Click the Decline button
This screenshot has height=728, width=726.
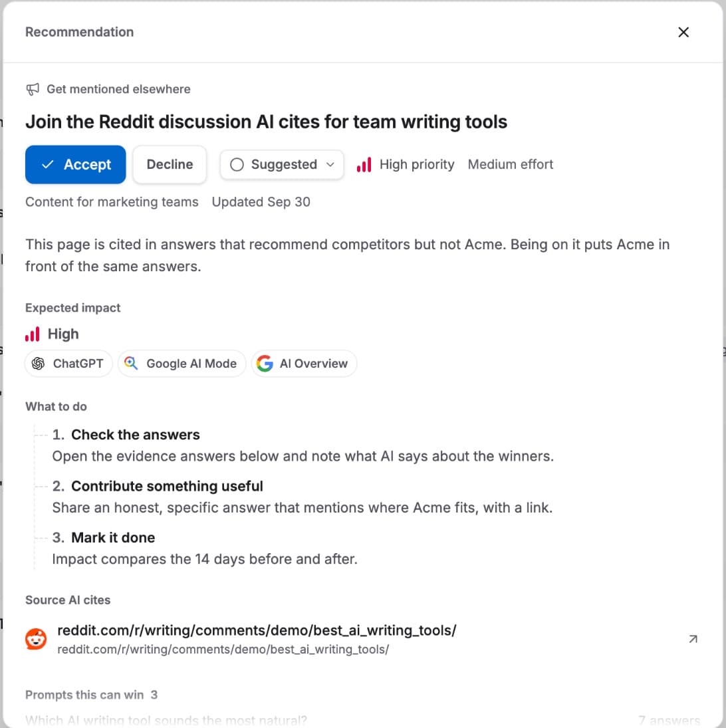coord(170,164)
